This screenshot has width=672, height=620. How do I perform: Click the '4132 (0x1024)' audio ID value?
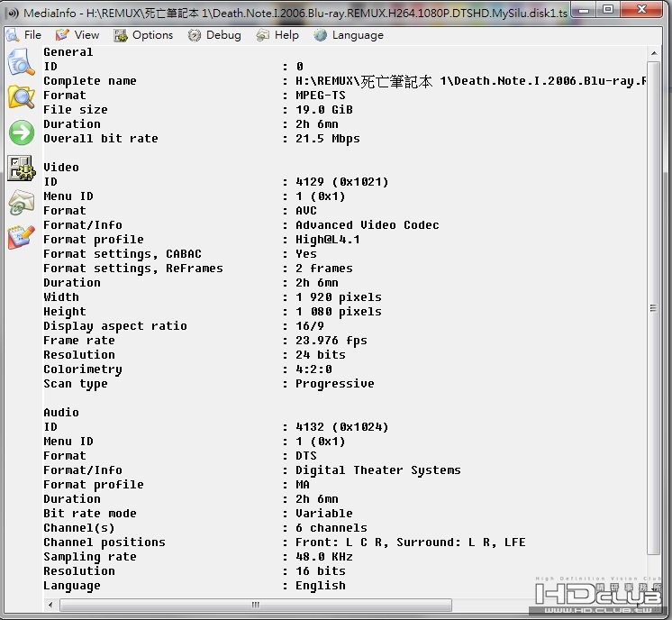pos(342,427)
